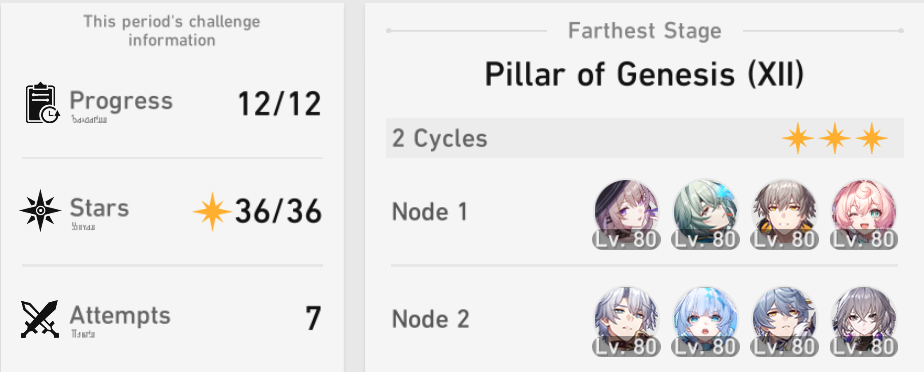The height and width of the screenshot is (372, 924).
Task: Click the Node 1 label
Action: pos(430,212)
